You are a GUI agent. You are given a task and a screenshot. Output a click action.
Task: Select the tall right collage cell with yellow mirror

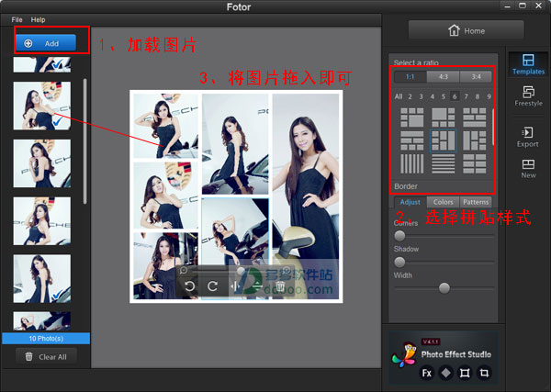tap(306, 196)
